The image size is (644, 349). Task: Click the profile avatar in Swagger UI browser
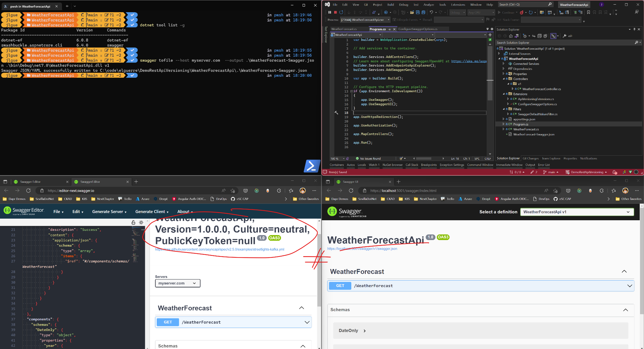tap(625, 191)
